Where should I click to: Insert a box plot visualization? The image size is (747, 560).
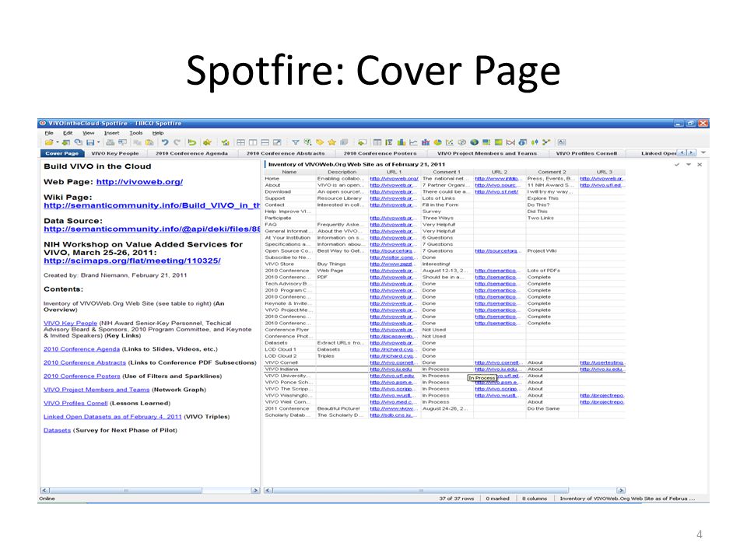(535, 142)
